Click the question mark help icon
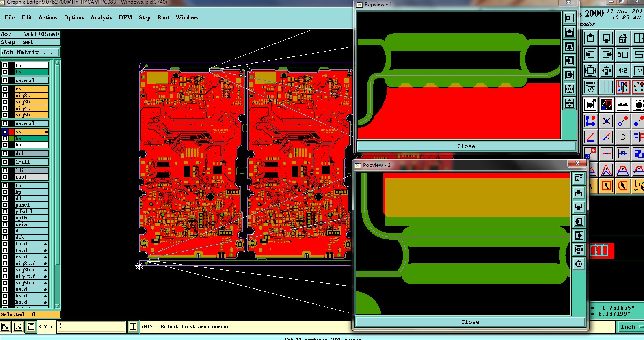The image size is (644, 340). (x=639, y=71)
